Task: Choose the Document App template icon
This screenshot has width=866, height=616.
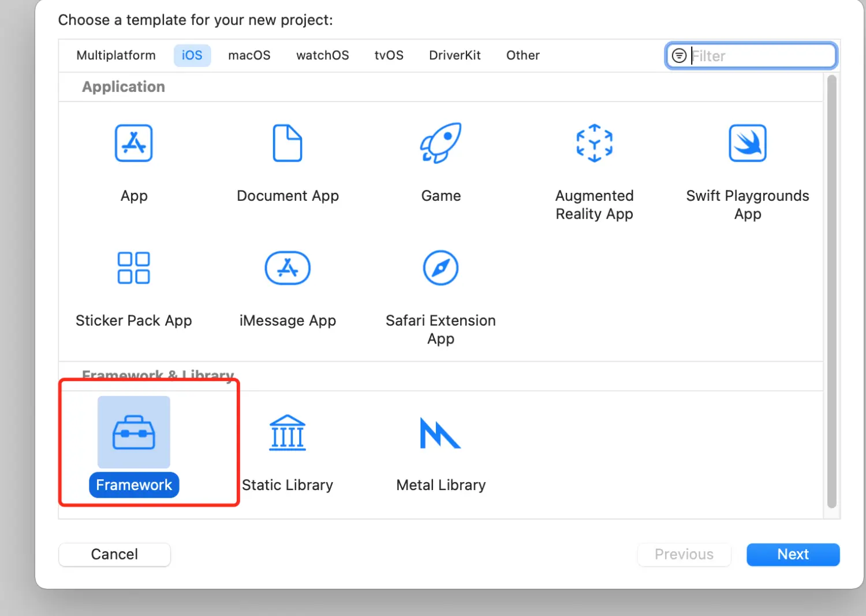Action: pos(287,143)
